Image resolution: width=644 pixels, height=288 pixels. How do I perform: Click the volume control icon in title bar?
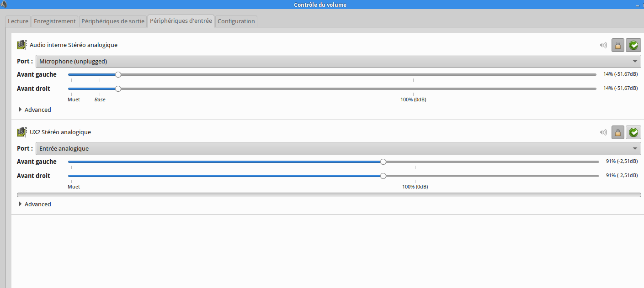4,4
